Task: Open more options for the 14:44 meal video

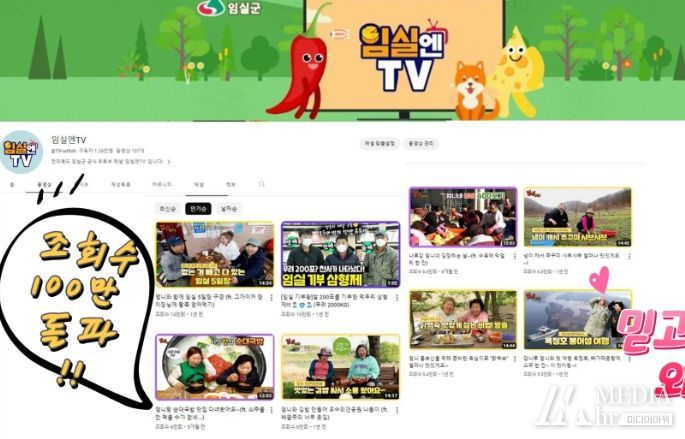Action: [x=514, y=359]
